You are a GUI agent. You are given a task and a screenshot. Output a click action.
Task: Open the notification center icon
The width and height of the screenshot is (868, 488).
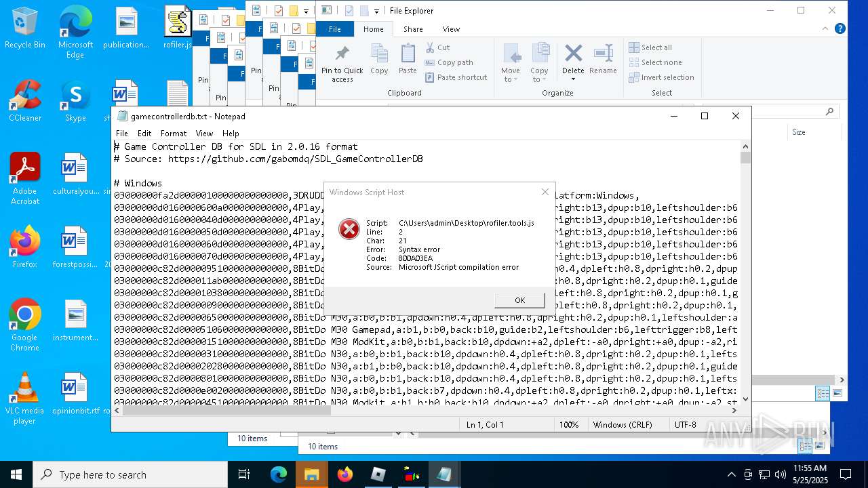(846, 474)
